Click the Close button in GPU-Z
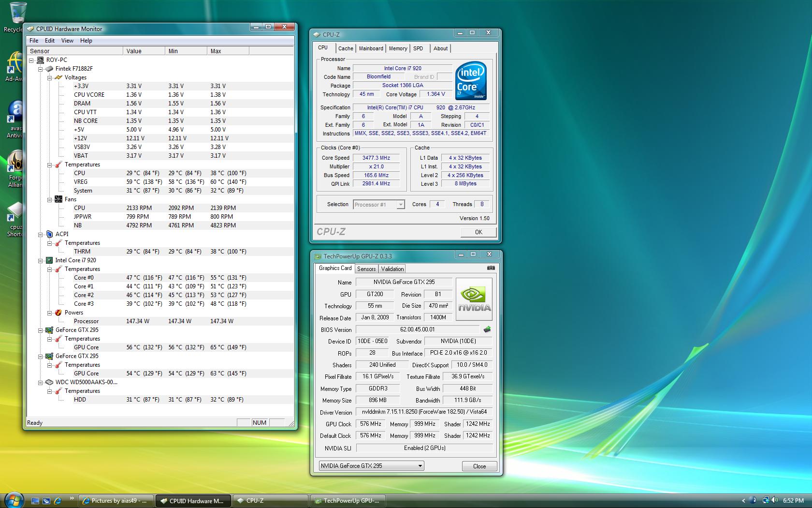 pos(479,466)
